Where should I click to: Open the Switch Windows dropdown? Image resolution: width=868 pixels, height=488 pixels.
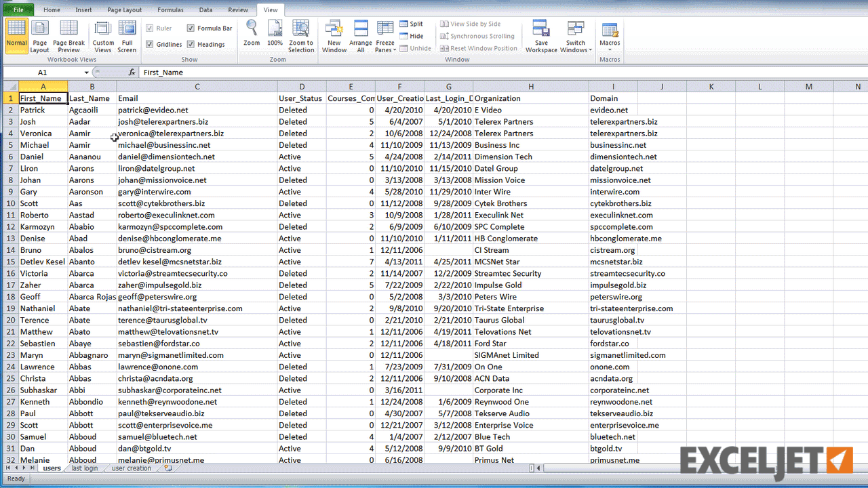tap(575, 35)
